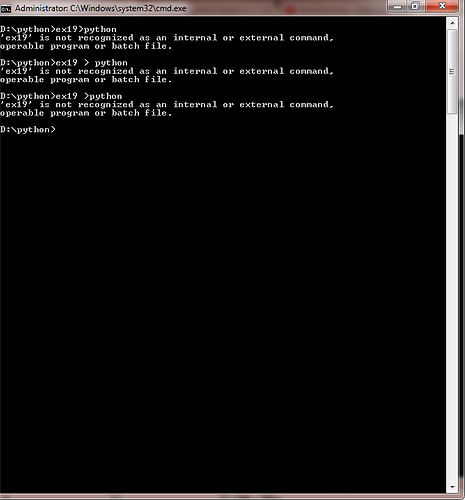Click the vertical scrollbar thumb grip
The height and width of the screenshot is (500, 465).
pos(452,71)
